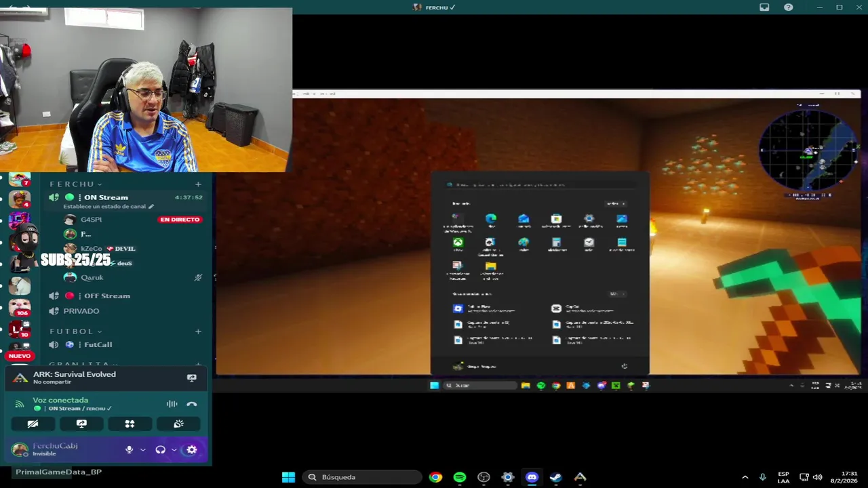Open volume control in system tray
868x488 pixels.
[817, 477]
